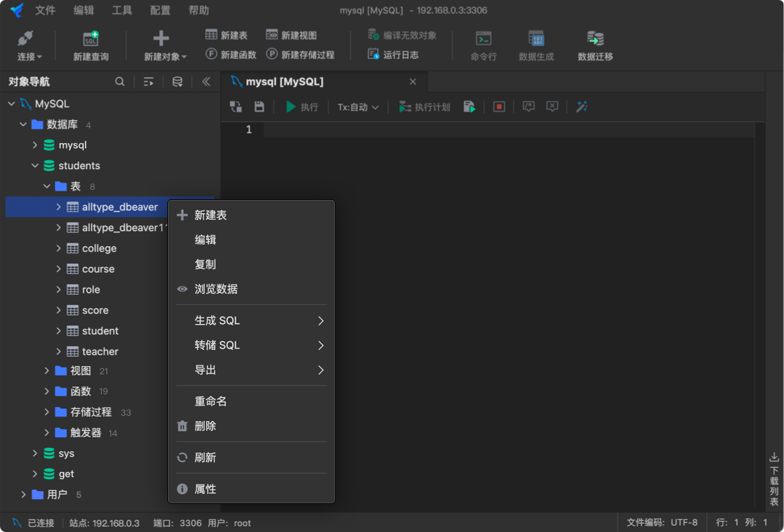This screenshot has height=532, width=784.
Task: Open the Tx:自动 transaction mode dropdown
Action: coord(357,106)
